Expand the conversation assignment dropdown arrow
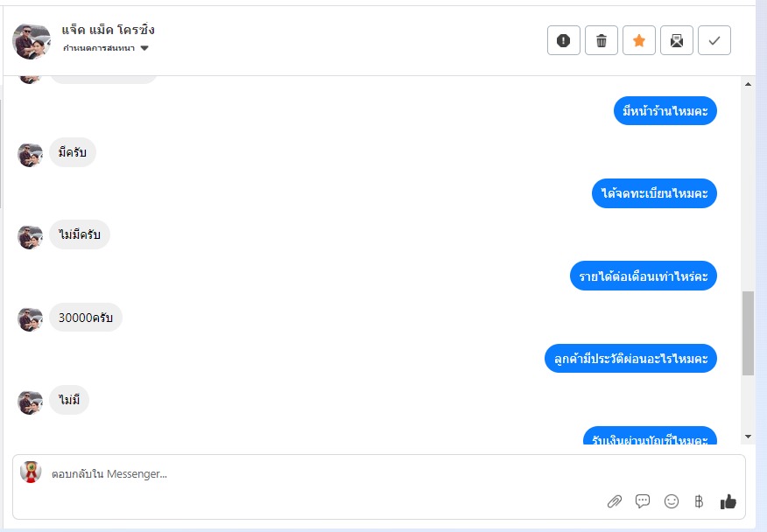This screenshot has height=532, width=767. click(144, 48)
